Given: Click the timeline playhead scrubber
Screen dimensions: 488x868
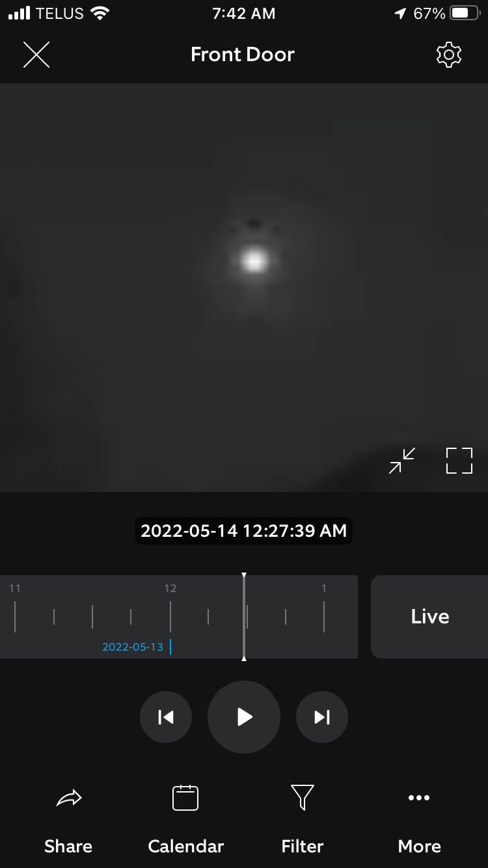Looking at the screenshot, I should pyautogui.click(x=244, y=617).
